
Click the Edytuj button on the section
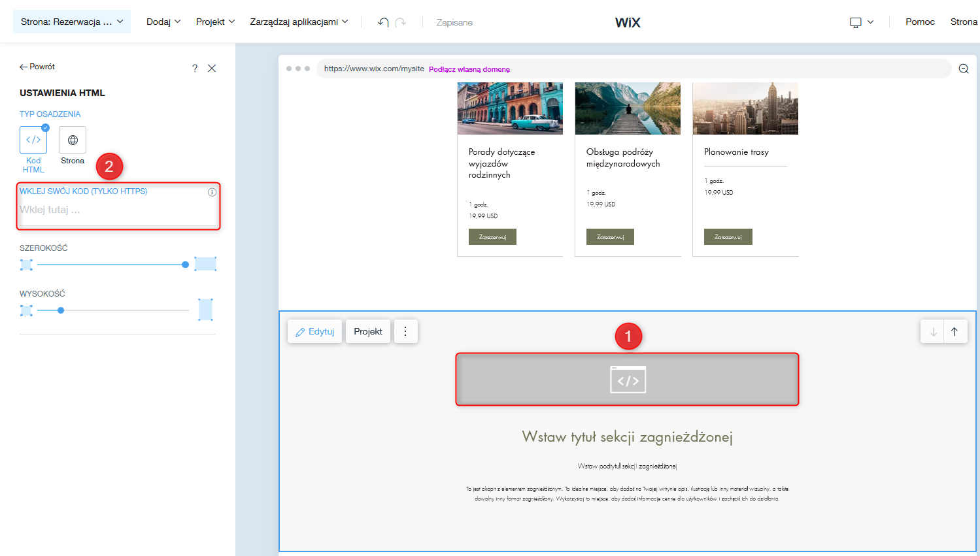click(x=315, y=331)
